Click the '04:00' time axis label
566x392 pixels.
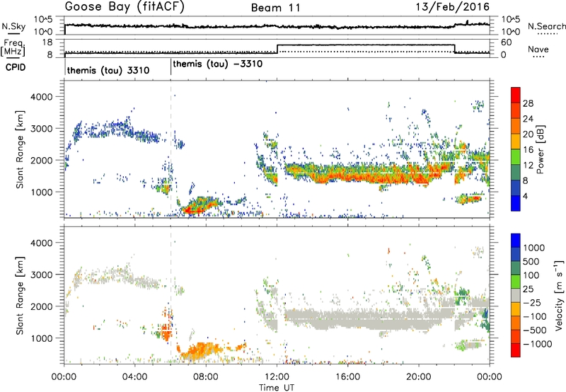pos(134,377)
